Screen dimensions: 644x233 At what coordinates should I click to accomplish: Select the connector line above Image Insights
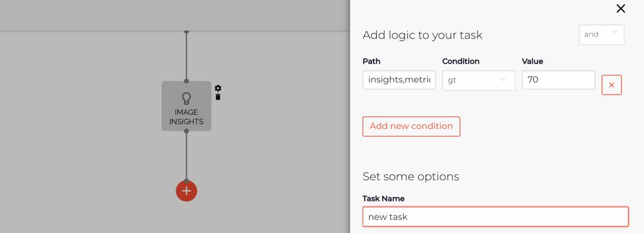[x=187, y=56]
